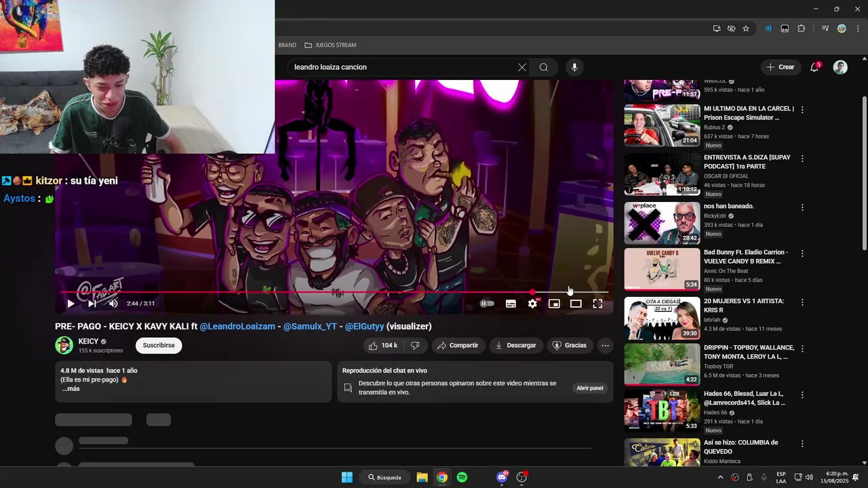Focus the search field 'leandro loaiza cancion'

click(x=403, y=67)
